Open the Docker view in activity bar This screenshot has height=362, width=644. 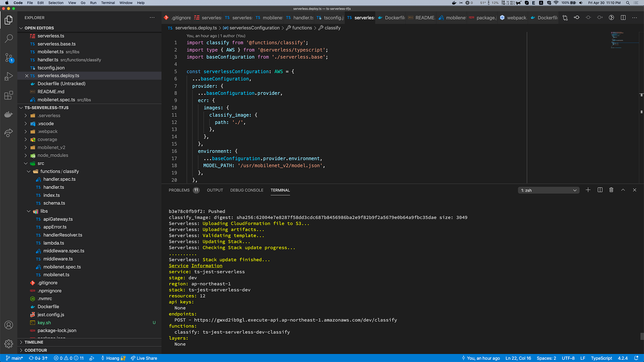tap(9, 114)
